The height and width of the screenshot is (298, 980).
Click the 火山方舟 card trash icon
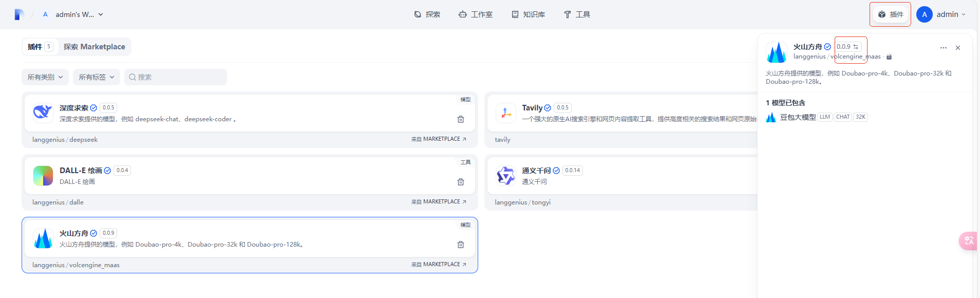tap(461, 245)
